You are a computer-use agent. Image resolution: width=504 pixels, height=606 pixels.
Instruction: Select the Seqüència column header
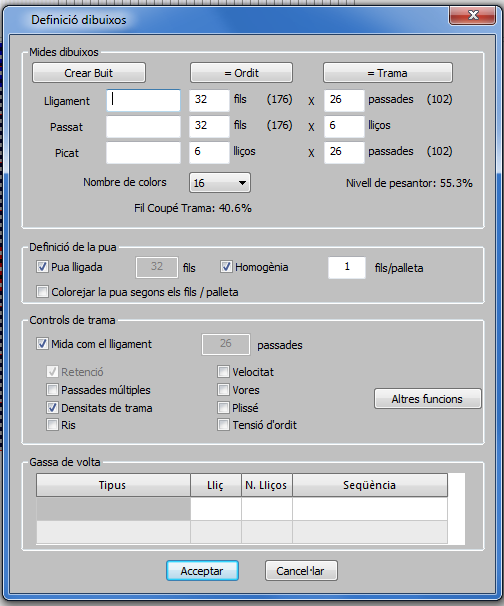tap(370, 485)
